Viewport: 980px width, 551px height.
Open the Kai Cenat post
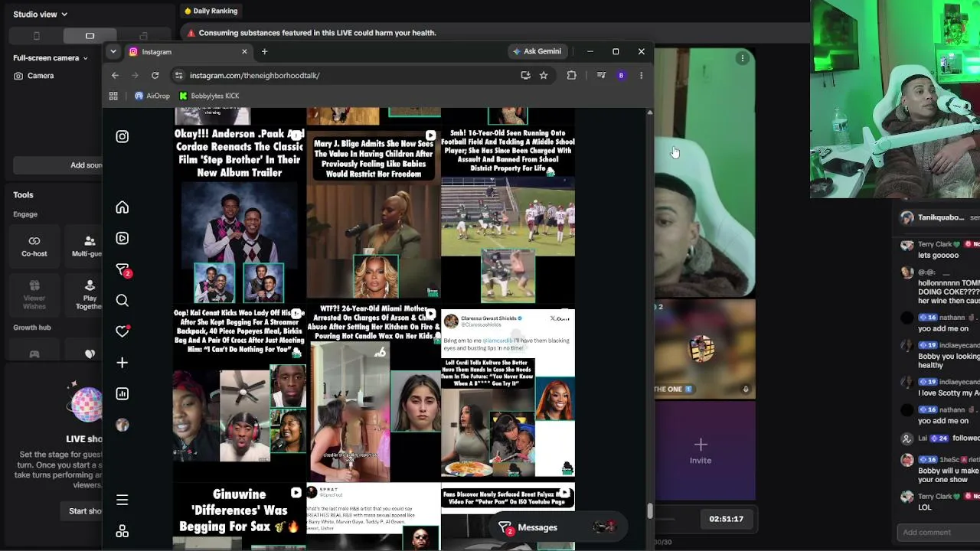coord(240,393)
